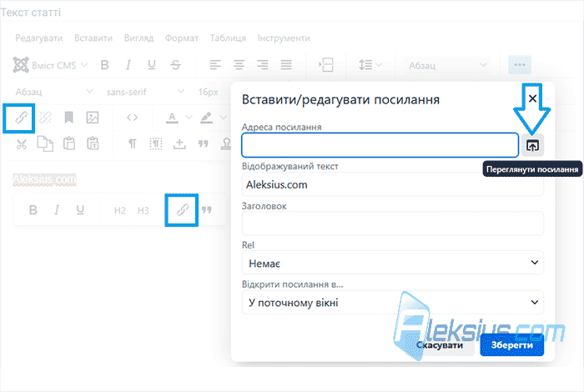Toggle Italic in the floating selection toolbar
Screen dimensions: 584x392
(x=57, y=210)
